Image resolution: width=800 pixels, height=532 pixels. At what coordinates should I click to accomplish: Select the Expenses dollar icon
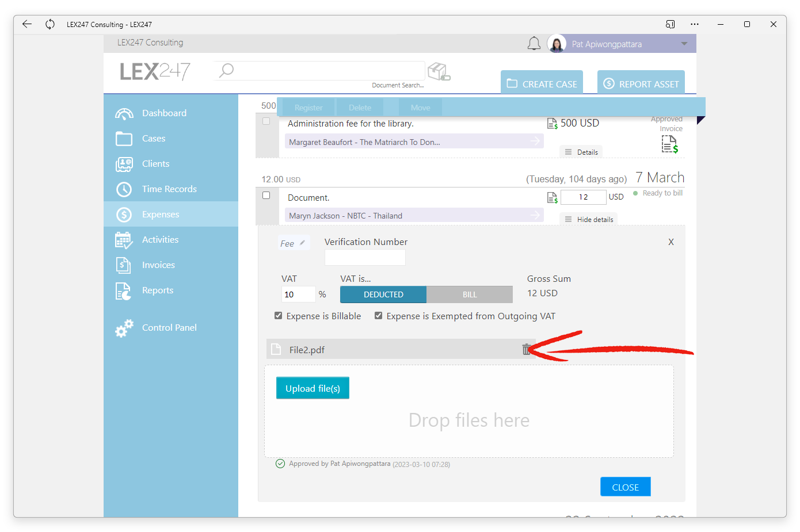124,215
